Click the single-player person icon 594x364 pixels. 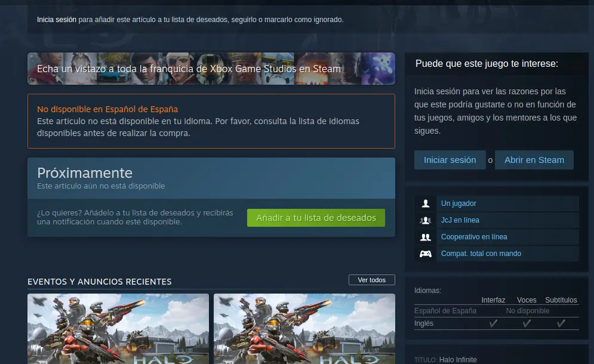tap(426, 203)
